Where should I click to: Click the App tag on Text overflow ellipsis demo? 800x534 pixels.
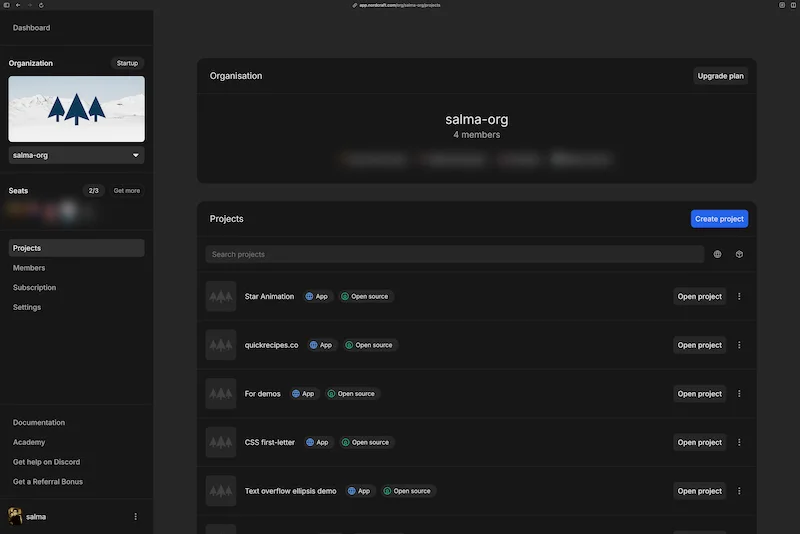[x=359, y=491]
